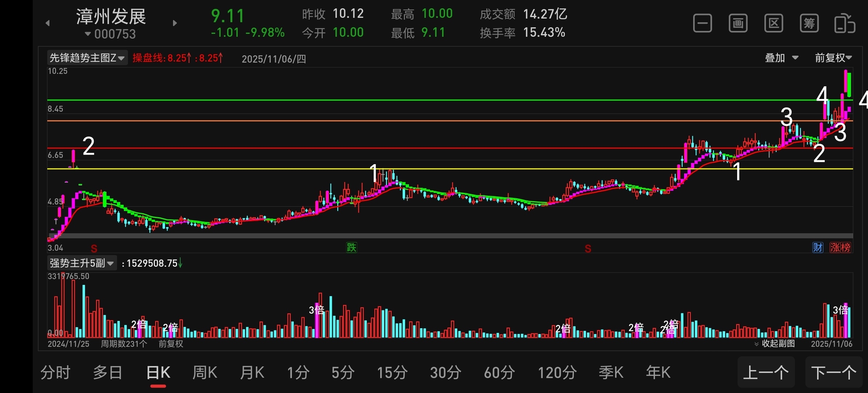Screen dimensions: 868x393
Task: Click the range statistics (区) icon
Action: (x=773, y=24)
